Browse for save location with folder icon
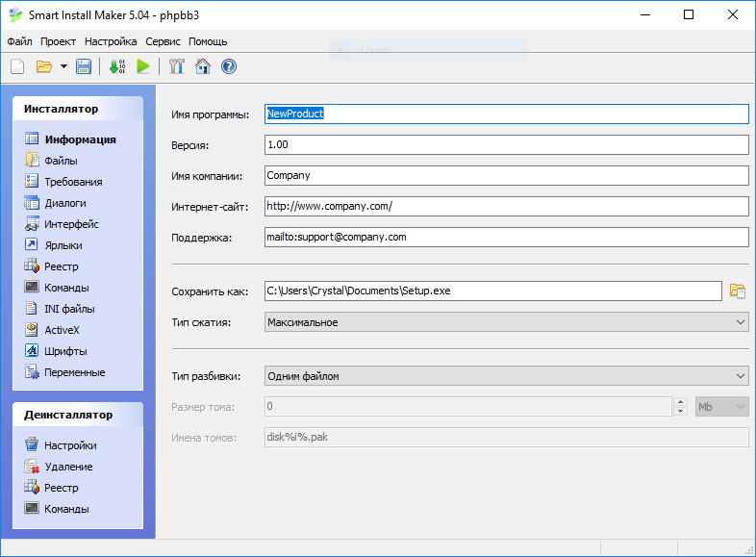Viewport: 756px width, 557px height. pos(737,291)
